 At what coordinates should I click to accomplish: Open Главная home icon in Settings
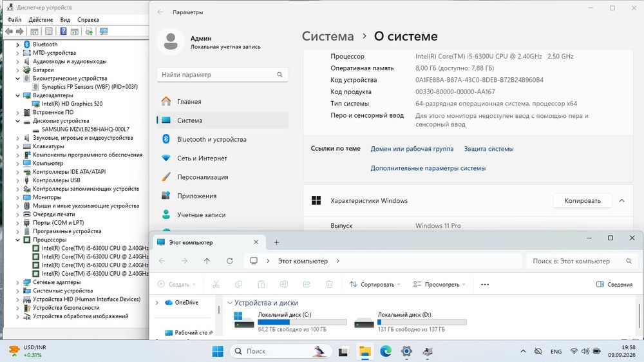tap(166, 101)
